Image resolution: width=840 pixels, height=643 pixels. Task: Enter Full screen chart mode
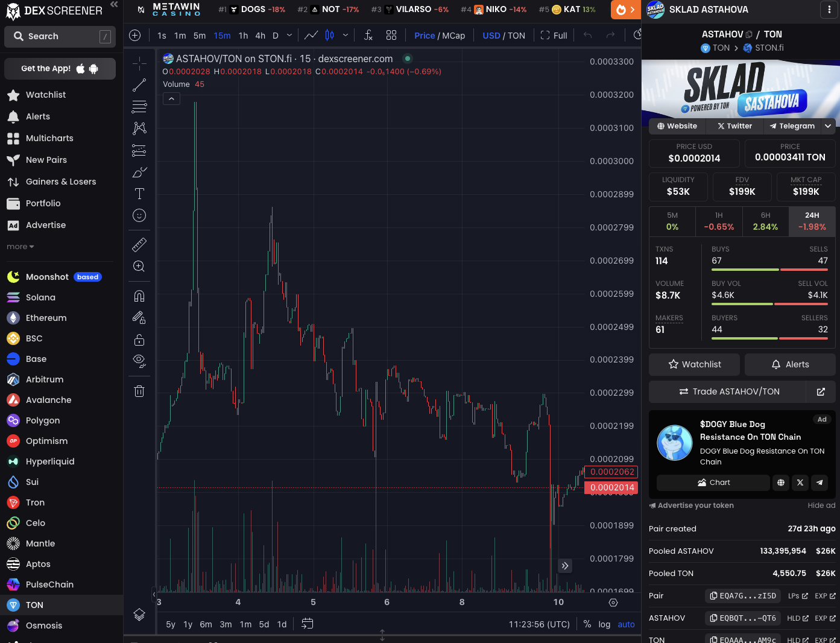pyautogui.click(x=554, y=36)
